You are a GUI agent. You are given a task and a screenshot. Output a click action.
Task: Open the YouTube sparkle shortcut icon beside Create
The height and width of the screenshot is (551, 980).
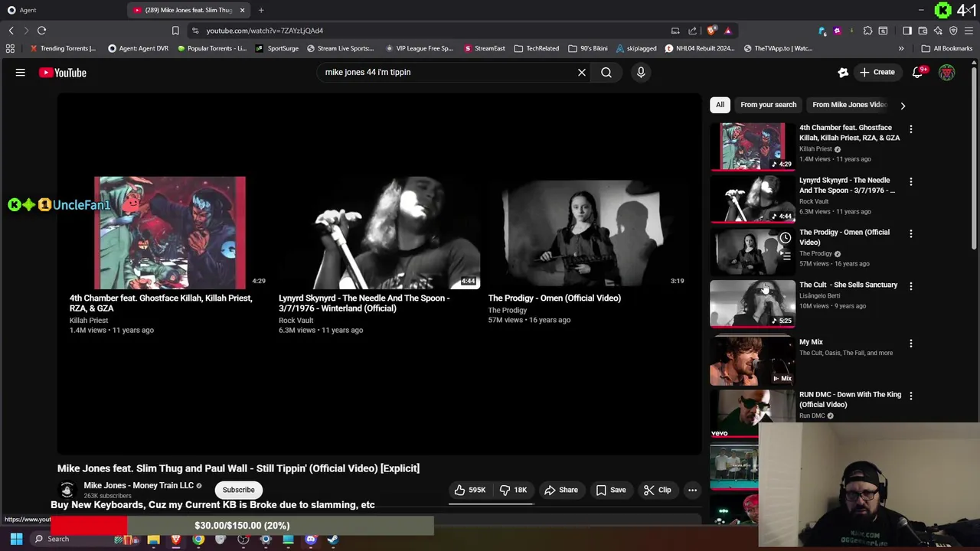pyautogui.click(x=843, y=73)
